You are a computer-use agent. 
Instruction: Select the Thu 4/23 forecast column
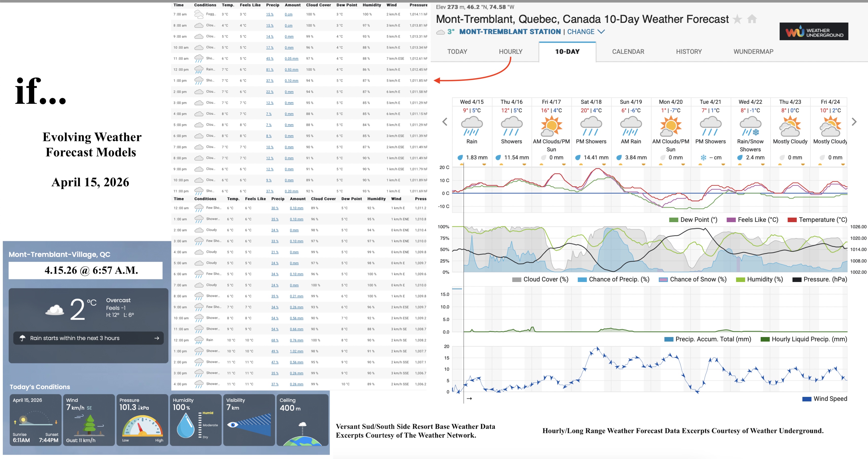coord(790,102)
